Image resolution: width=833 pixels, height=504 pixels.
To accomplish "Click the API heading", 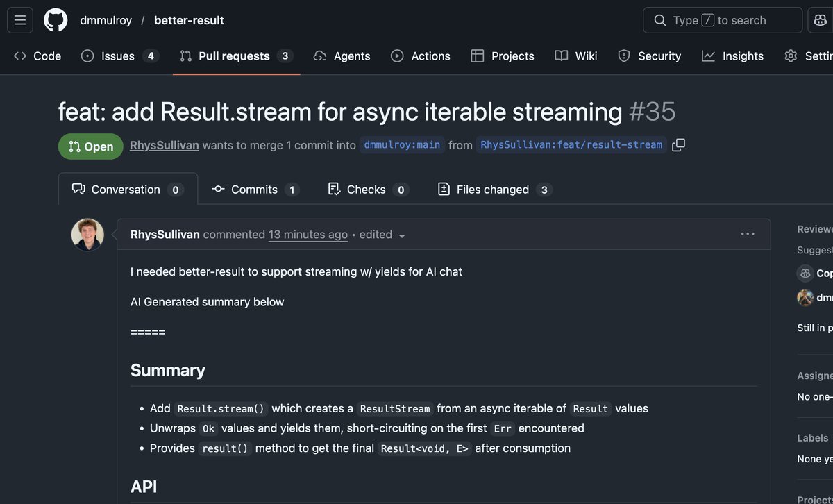I will tap(144, 487).
